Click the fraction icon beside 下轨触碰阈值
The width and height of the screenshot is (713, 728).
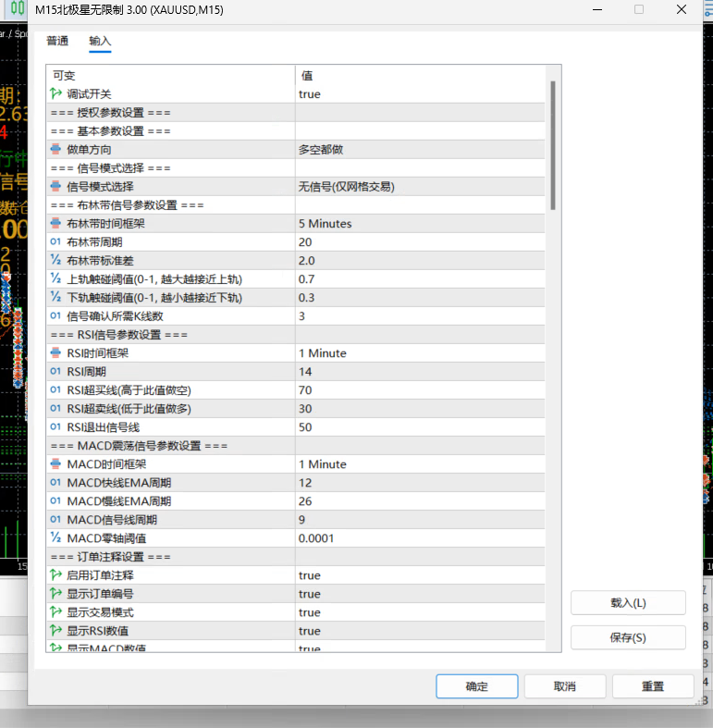click(x=55, y=297)
